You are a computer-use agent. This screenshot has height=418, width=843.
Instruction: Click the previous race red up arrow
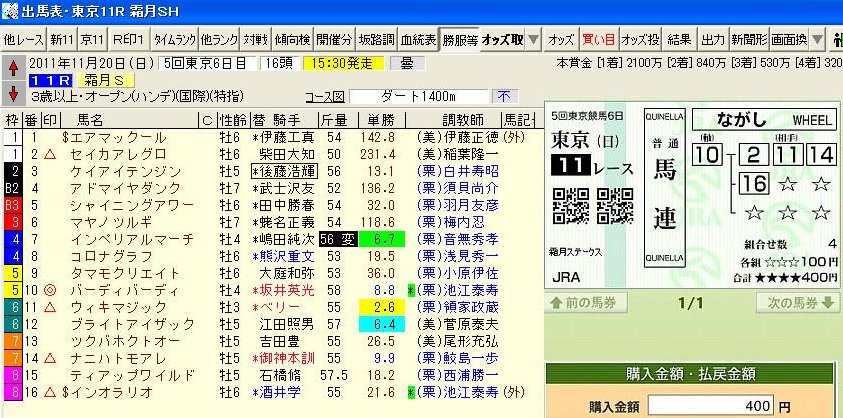(x=13, y=69)
